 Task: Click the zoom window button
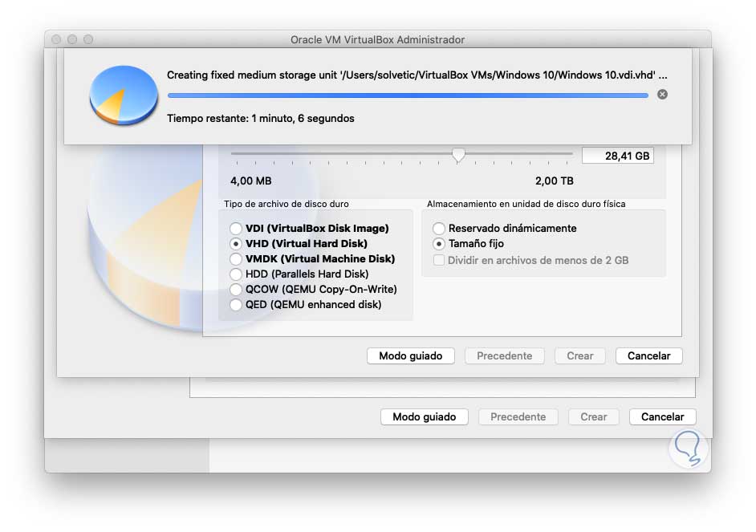(x=88, y=39)
